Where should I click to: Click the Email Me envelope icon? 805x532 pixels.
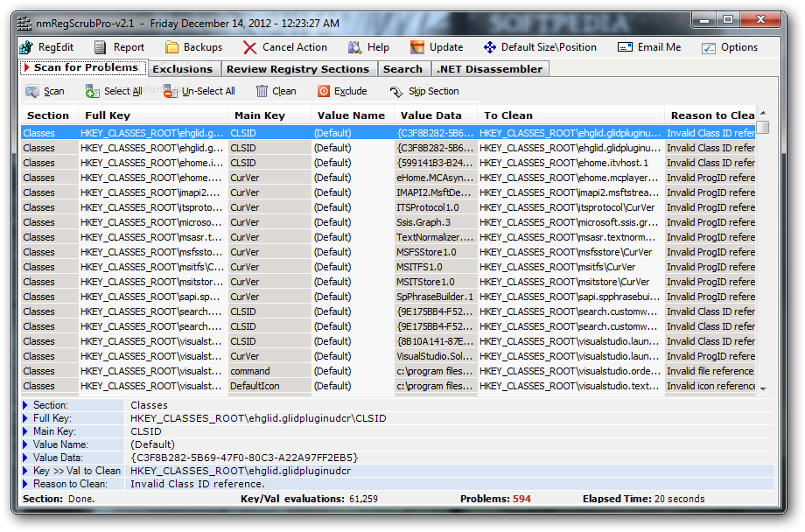tap(625, 47)
